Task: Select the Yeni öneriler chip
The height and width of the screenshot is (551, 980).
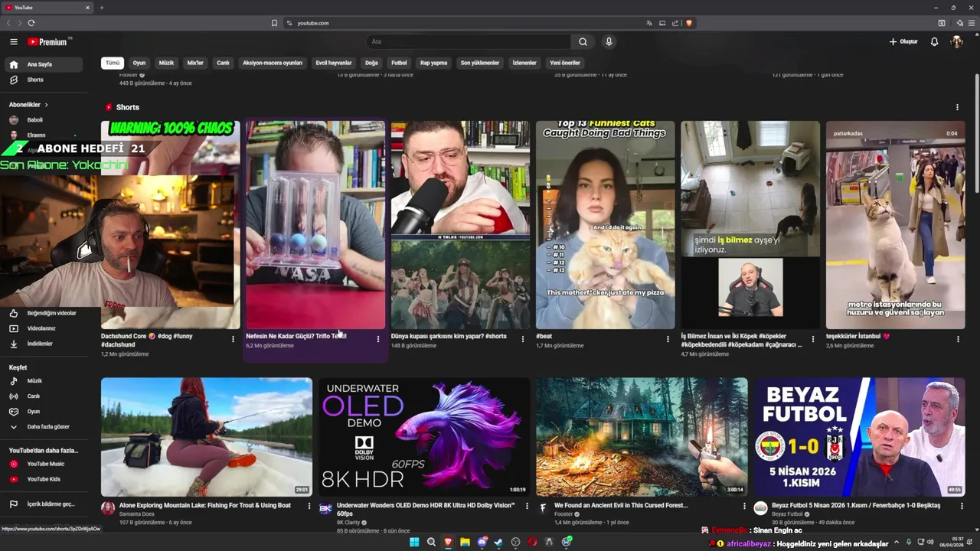Action: click(x=565, y=63)
